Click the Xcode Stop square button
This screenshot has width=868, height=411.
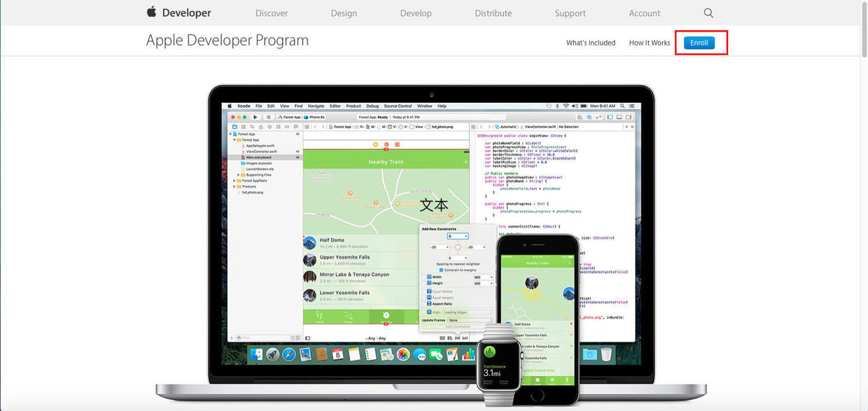268,117
